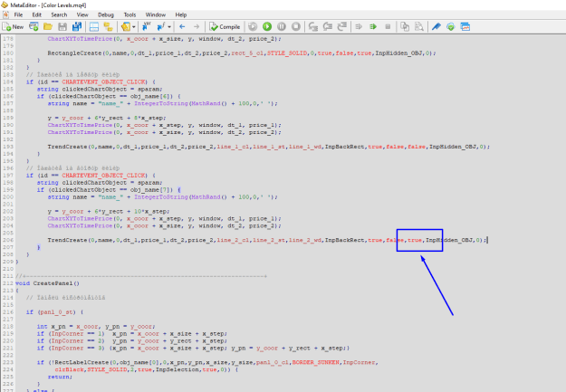Click the find in files magnifier icon

(419, 27)
